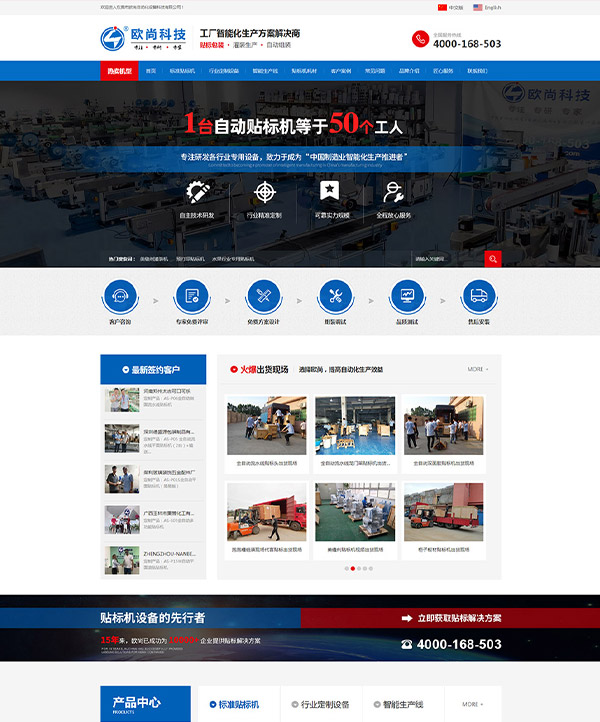Click the crosshair 行业精准定制 icon
Screen dimensions: 600x722
pyautogui.click(x=265, y=192)
